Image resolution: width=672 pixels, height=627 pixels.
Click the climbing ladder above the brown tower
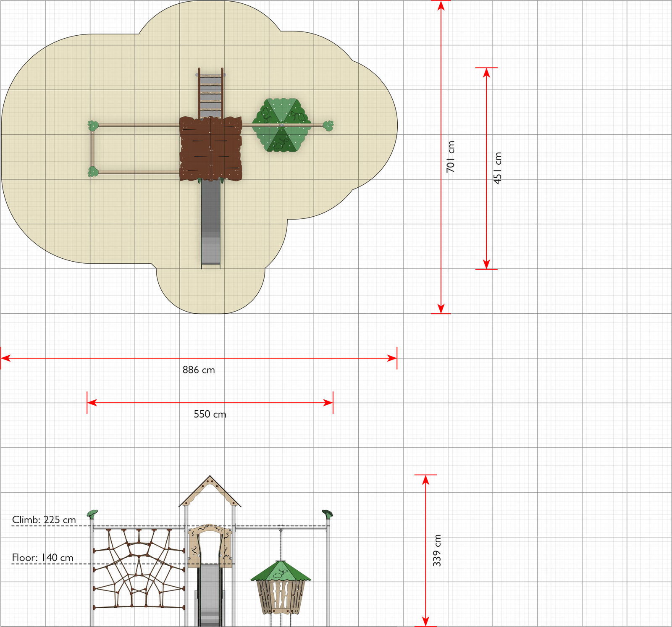210,92
